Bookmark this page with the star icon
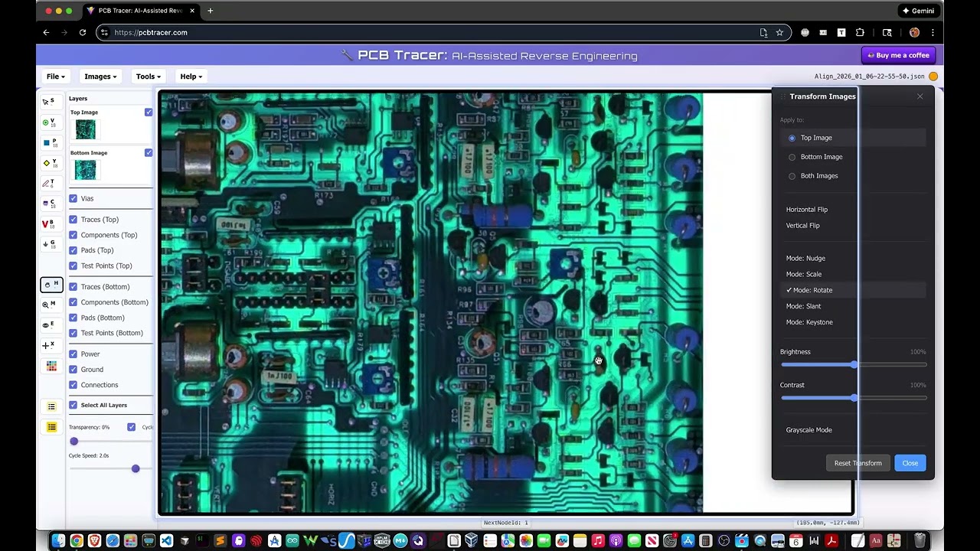Viewport: 980px width, 551px height. pos(779,32)
